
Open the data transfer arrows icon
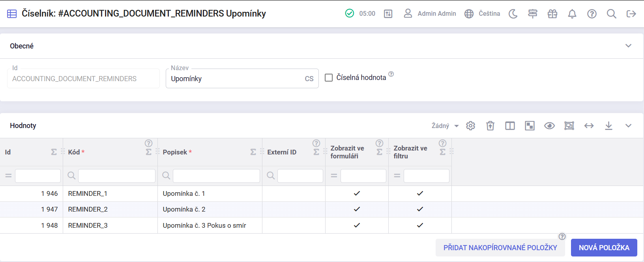point(388,14)
